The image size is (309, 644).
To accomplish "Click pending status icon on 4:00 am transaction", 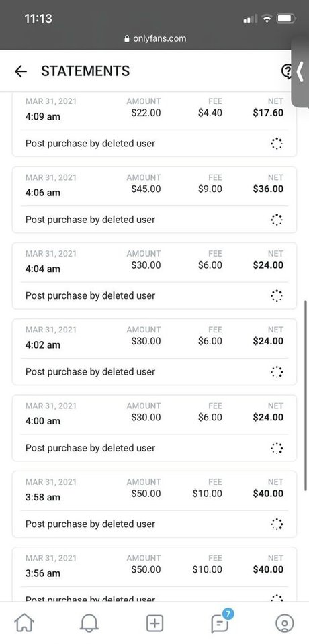I will 277,448.
